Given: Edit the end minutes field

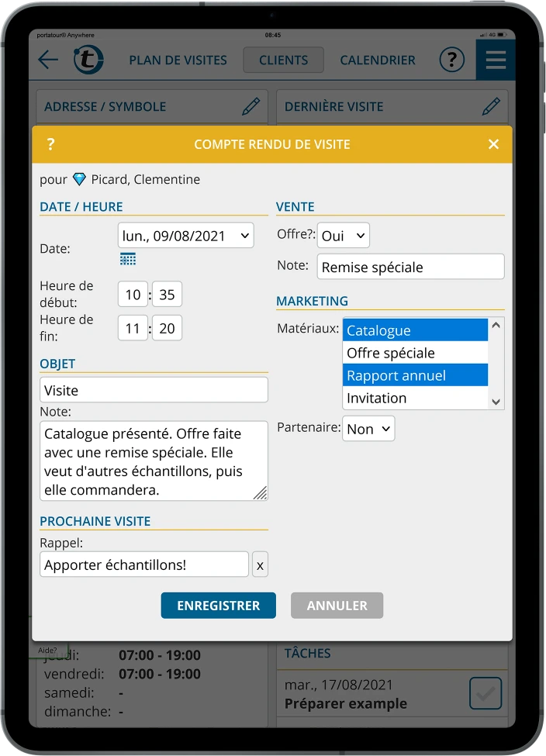Looking at the screenshot, I should 167,328.
